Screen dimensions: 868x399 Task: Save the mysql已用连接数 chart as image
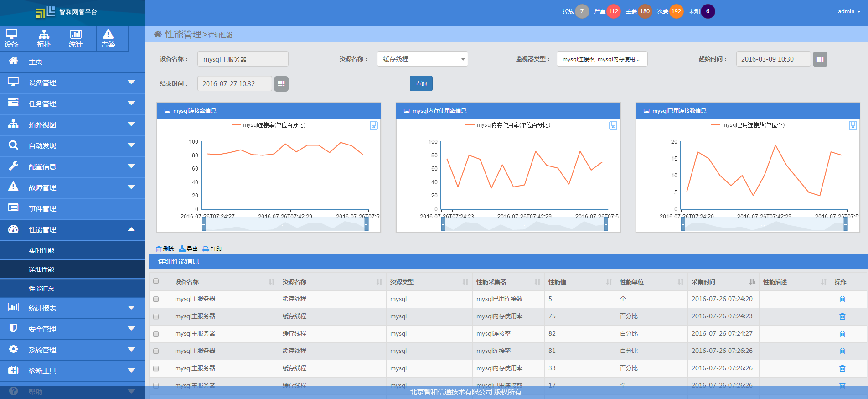[x=852, y=125]
